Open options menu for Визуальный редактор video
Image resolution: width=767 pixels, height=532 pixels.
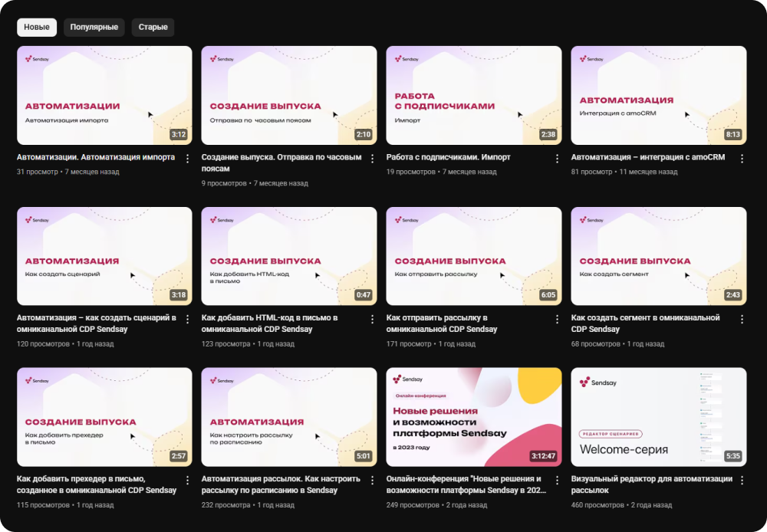pyautogui.click(x=742, y=480)
